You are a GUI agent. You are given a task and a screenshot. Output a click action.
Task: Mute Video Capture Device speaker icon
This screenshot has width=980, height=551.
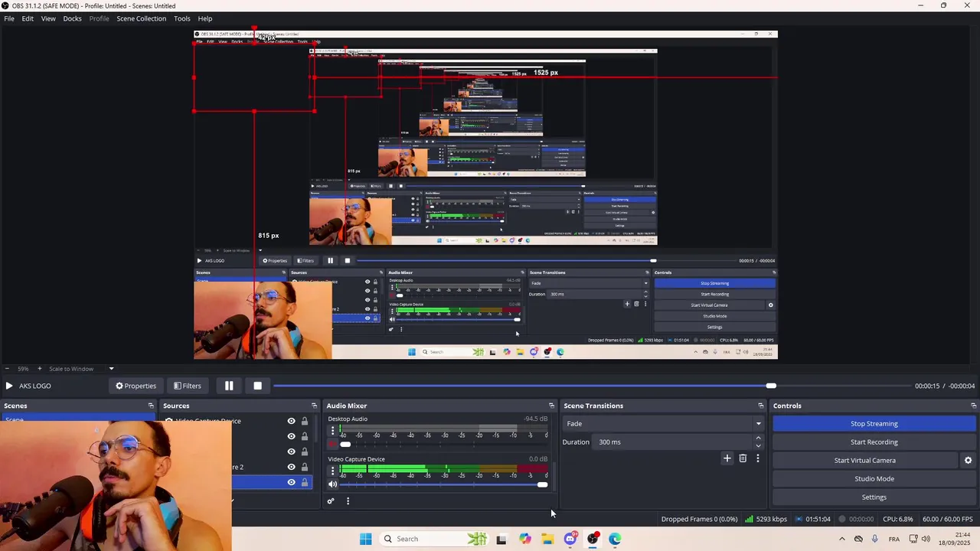332,484
